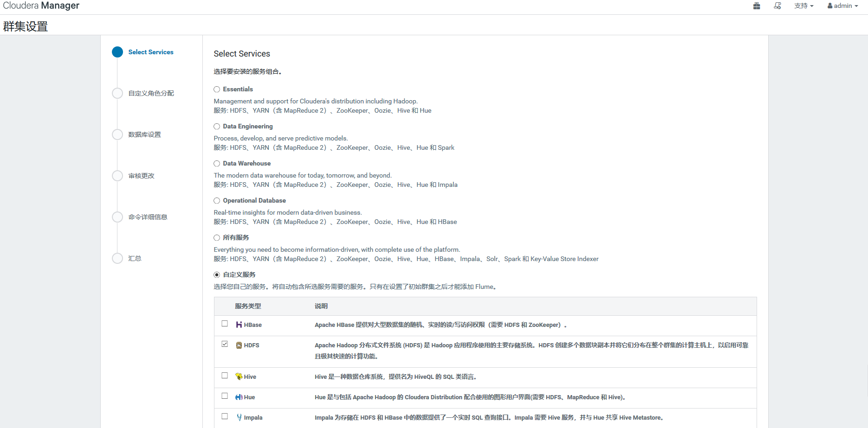
Task: Uncheck the HDFS service checkbox
Action: click(225, 344)
